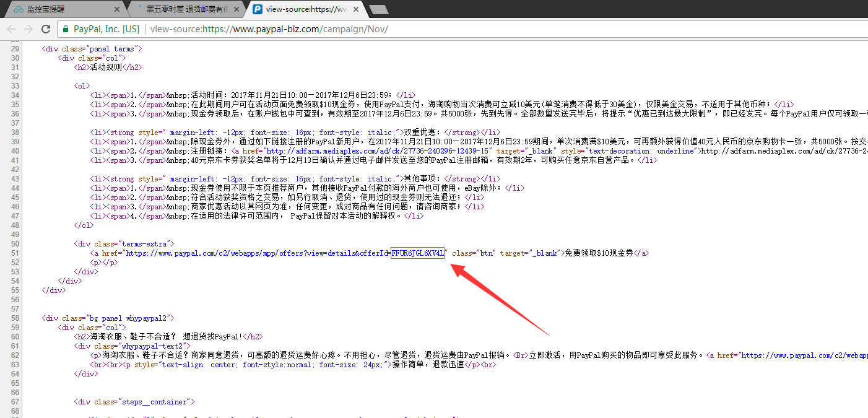The image size is (868, 418).
Task: Open the paypal.com href link on line 62
Action: (x=804, y=355)
